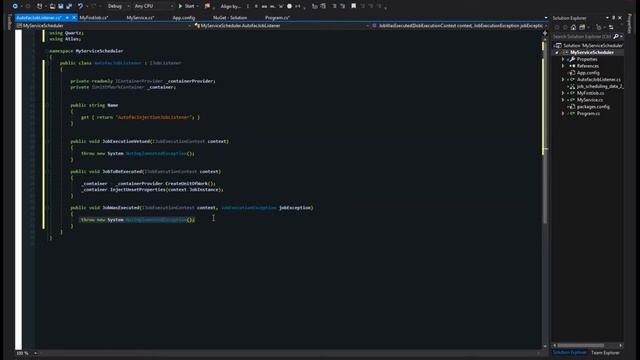Click Solution Explorer Forward icon

pos(564,27)
